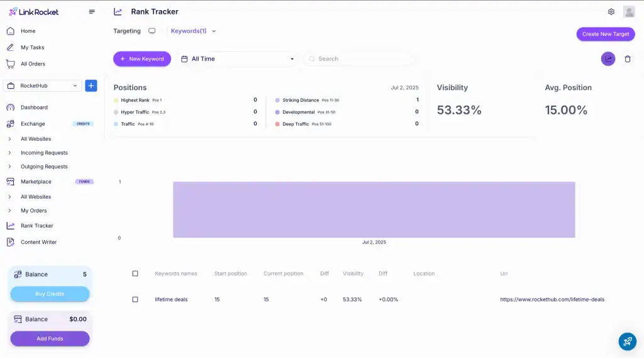Click the Highest Rank yellow legend swatch
The height and width of the screenshot is (358, 644).
(116, 100)
